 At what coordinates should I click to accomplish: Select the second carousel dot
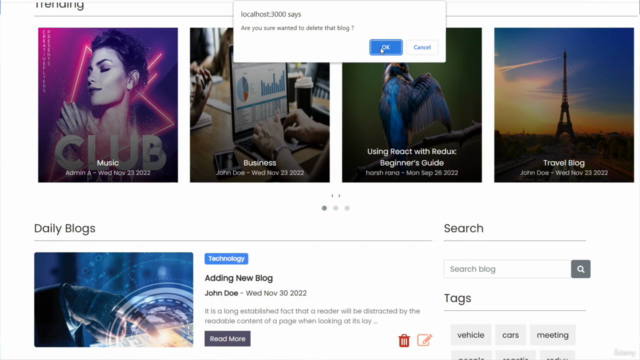point(336,208)
